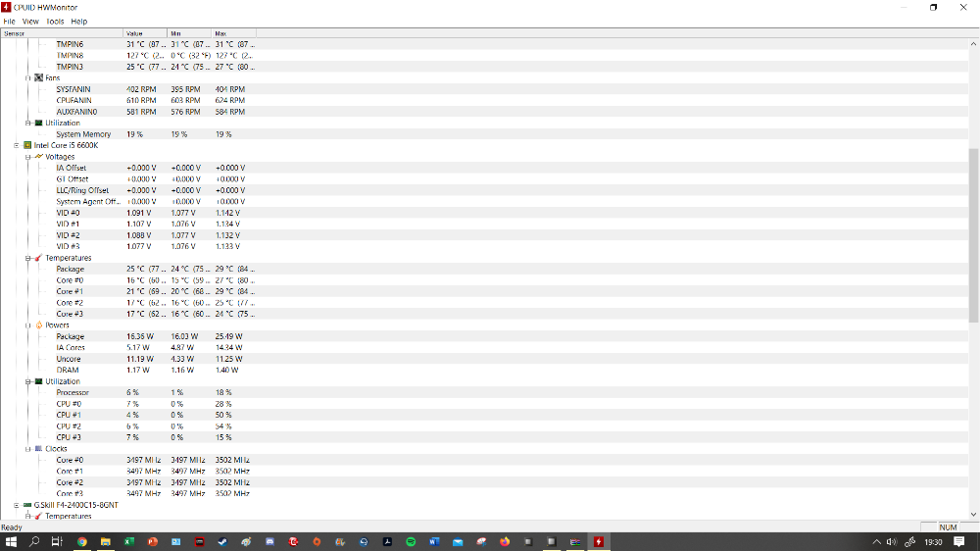Open Mail app from the taskbar
The width and height of the screenshot is (980, 551).
pyautogui.click(x=458, y=541)
